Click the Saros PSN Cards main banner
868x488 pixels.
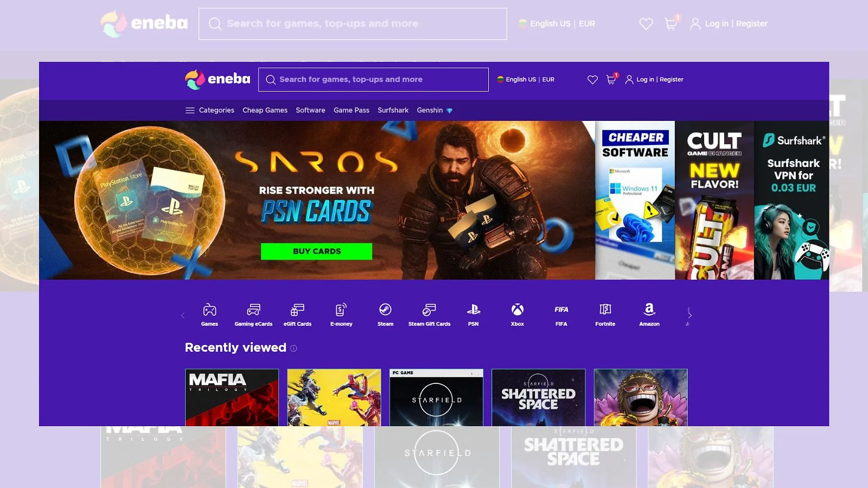coord(317,200)
